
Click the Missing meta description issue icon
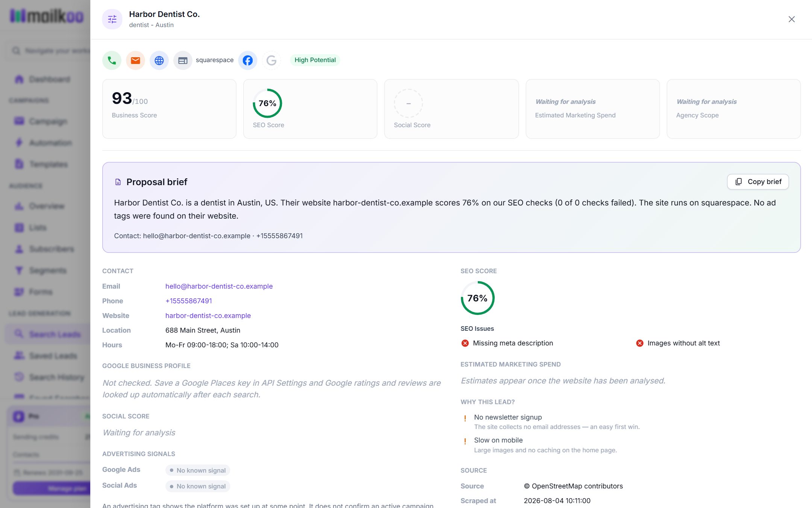coord(465,343)
